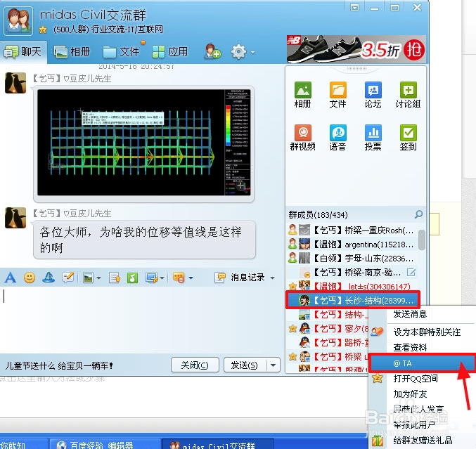Edit card icon beside 桥梁-南京 member
The width and height of the screenshot is (476, 449).
pos(411,272)
